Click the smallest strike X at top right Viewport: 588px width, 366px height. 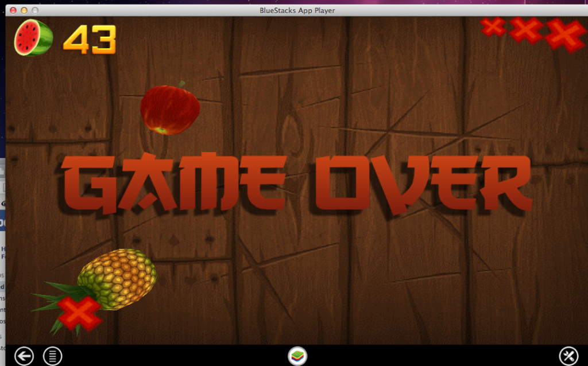point(493,26)
